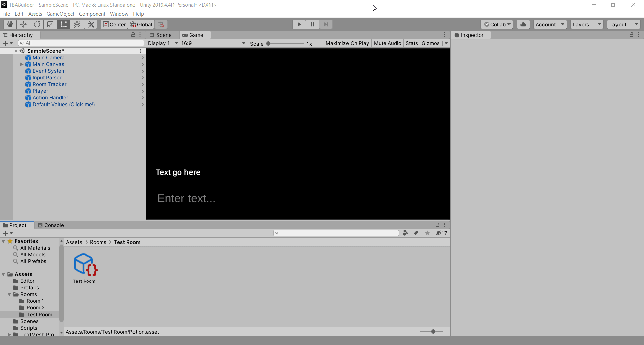This screenshot has width=644, height=345.
Task: Select the Scale tool
Action: click(x=50, y=24)
